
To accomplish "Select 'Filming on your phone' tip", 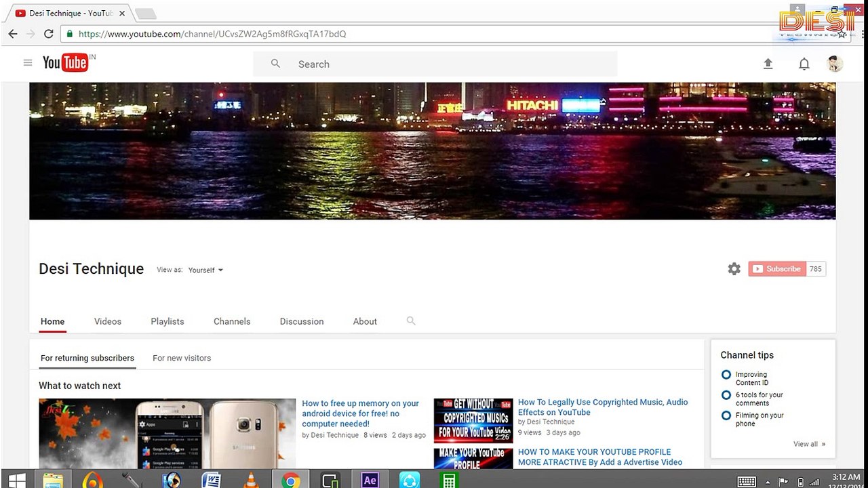I will [x=759, y=420].
